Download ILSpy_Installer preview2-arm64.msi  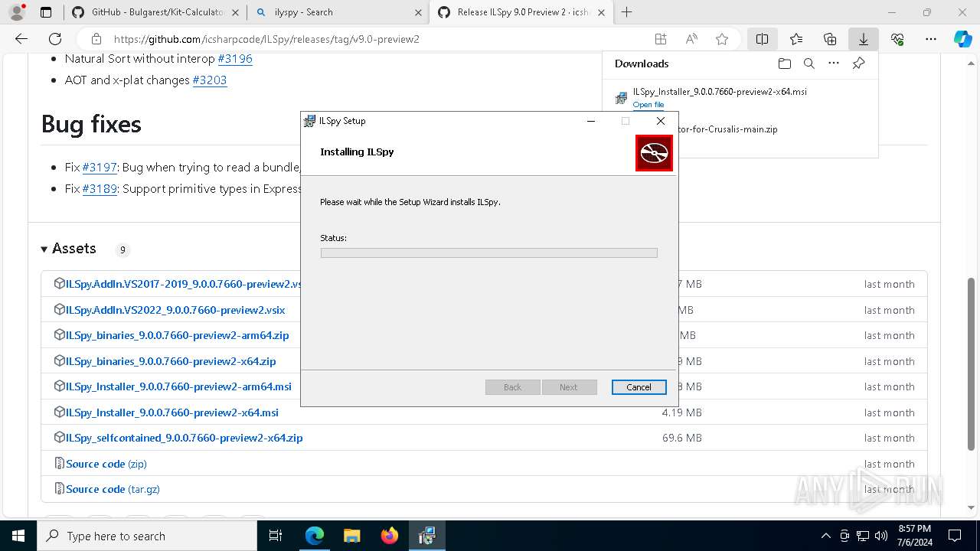click(178, 386)
